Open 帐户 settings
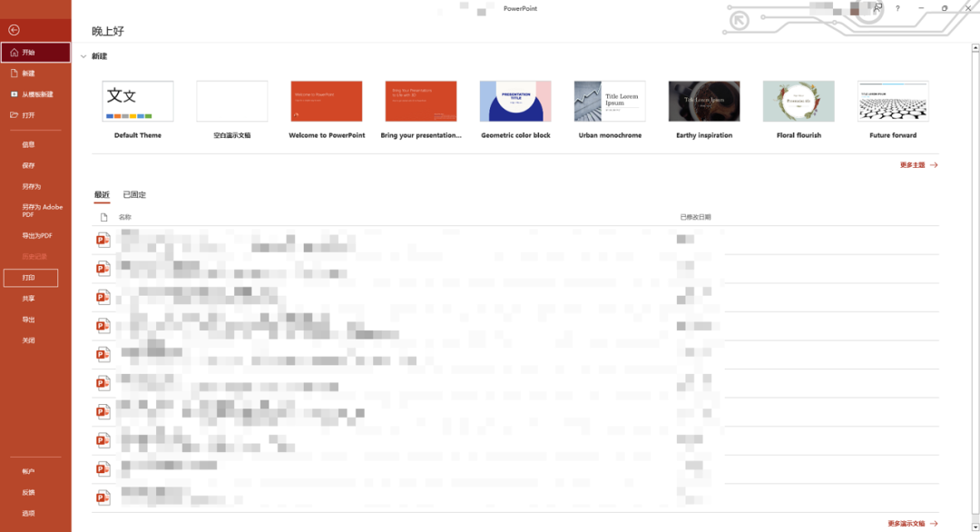Viewport: 980px width, 532px height. tap(29, 471)
